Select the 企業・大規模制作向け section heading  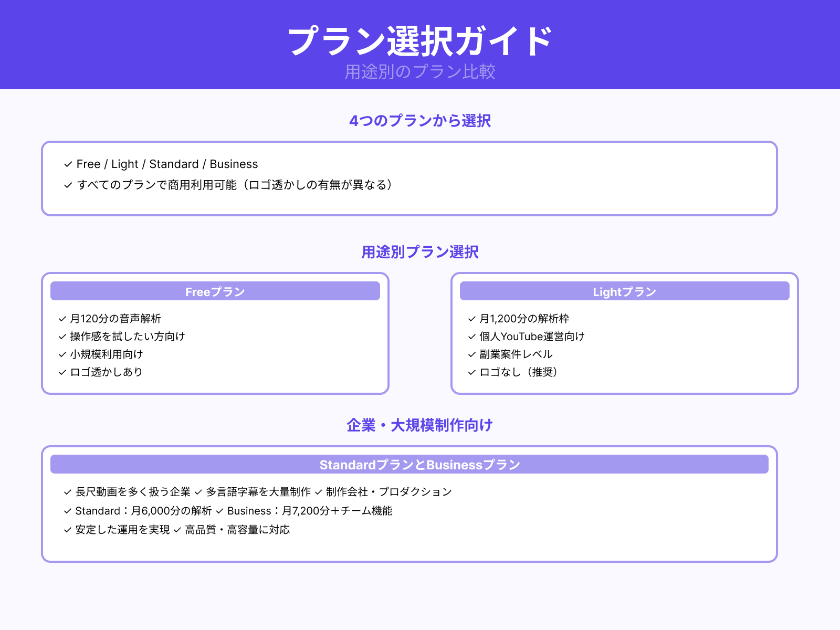[x=419, y=425]
